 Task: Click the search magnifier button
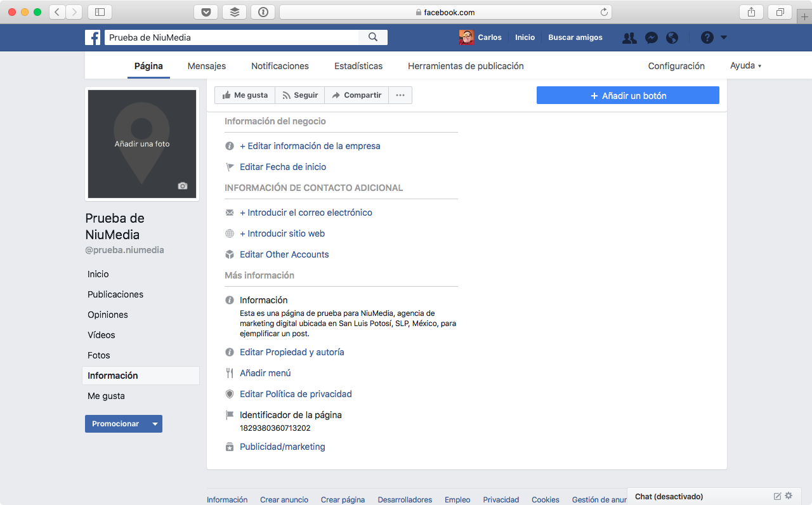[x=373, y=37]
